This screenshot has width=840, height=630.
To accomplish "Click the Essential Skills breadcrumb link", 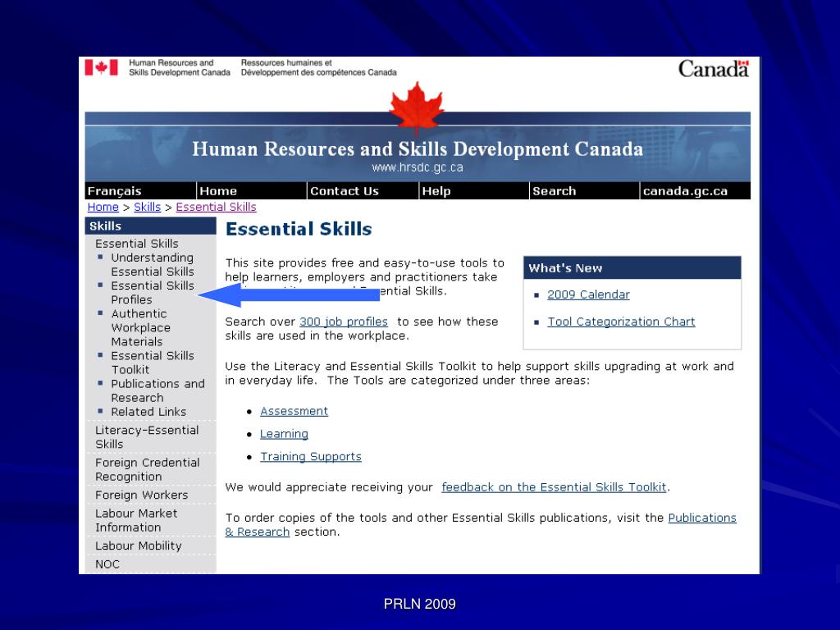I will pos(216,208).
